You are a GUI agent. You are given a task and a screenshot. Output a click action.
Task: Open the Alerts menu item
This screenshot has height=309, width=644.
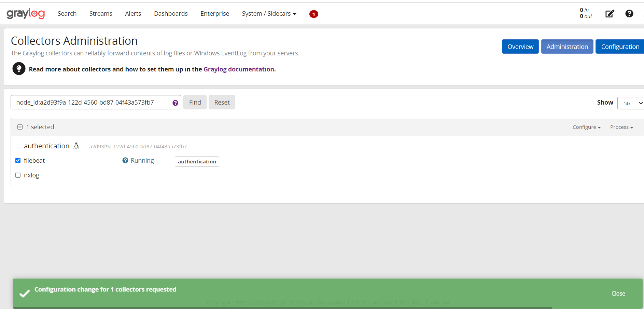point(133,14)
